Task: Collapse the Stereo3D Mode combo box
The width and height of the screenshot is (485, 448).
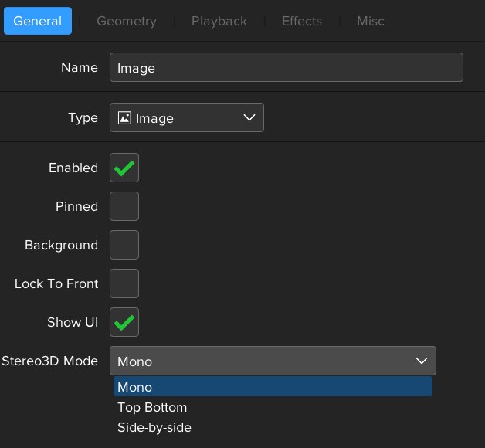Action: pyautogui.click(x=273, y=361)
